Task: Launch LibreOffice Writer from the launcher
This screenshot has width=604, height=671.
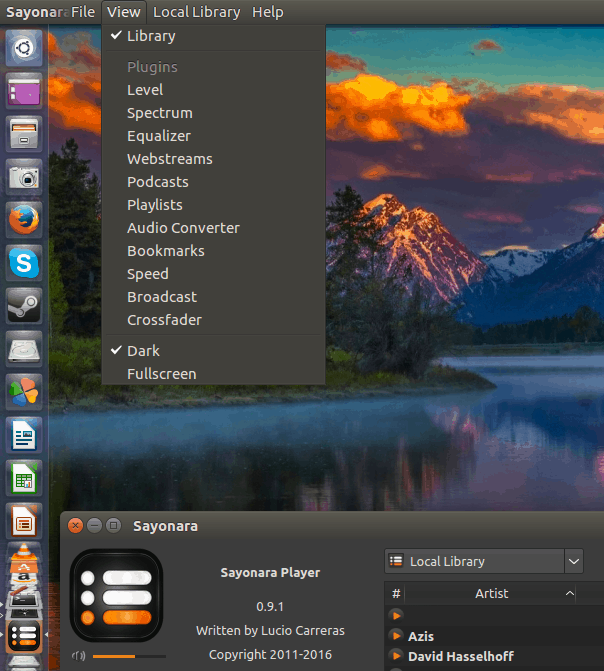Action: pyautogui.click(x=24, y=435)
